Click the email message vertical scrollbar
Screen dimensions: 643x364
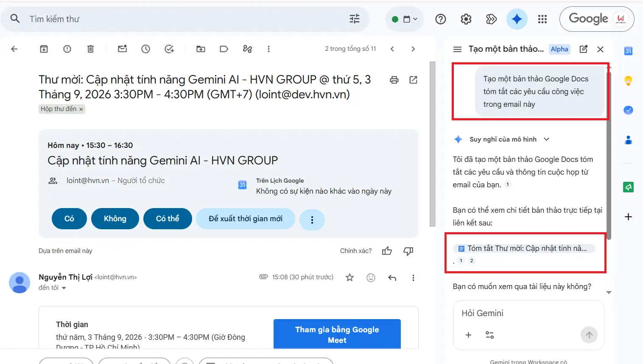click(433, 144)
